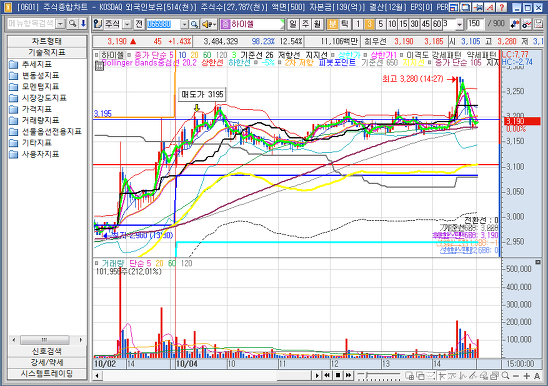Expand the 선물옵션전용지표 folder
This screenshot has width=548, height=386.
pyautogui.click(x=45, y=131)
